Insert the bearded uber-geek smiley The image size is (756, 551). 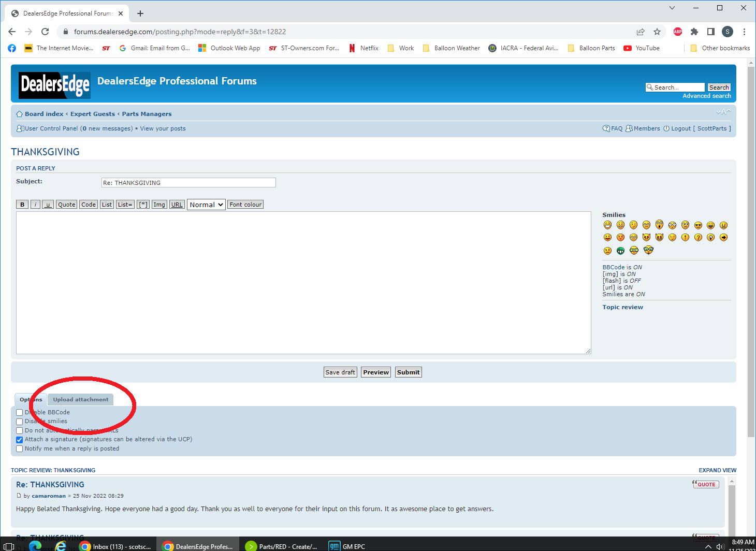coord(648,250)
